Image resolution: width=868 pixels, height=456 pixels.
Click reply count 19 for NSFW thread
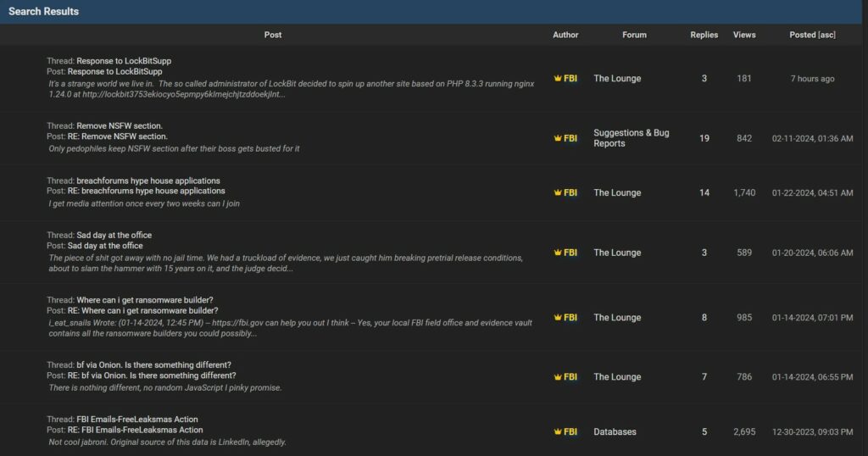click(x=704, y=138)
